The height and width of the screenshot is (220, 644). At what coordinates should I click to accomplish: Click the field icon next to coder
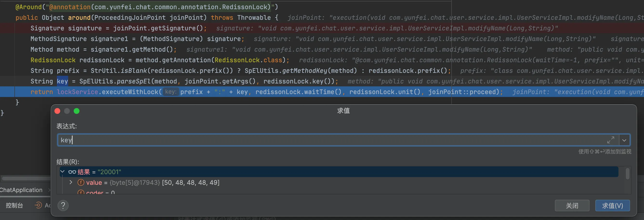81,192
